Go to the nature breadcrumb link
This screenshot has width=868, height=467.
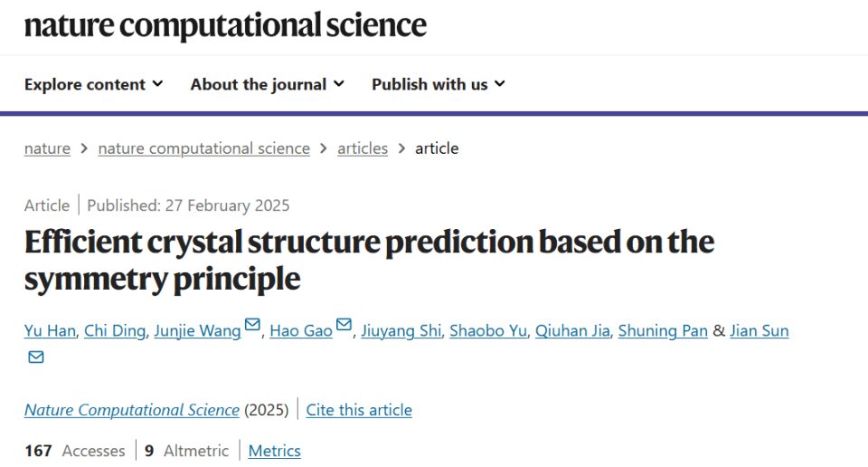tap(47, 148)
